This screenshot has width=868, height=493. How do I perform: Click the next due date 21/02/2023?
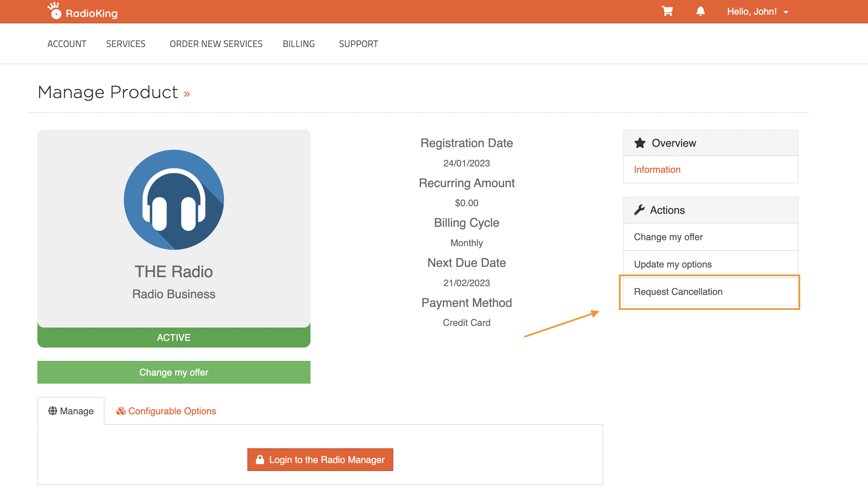pos(466,283)
